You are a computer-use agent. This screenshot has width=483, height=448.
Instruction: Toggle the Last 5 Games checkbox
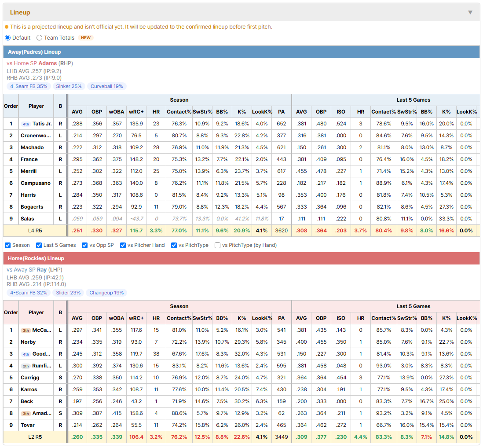point(39,245)
